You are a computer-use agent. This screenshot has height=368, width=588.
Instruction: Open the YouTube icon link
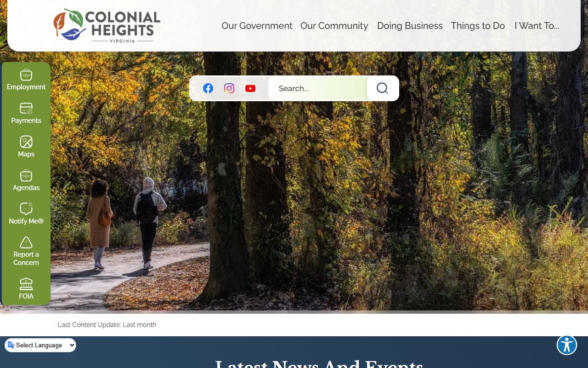pos(250,88)
